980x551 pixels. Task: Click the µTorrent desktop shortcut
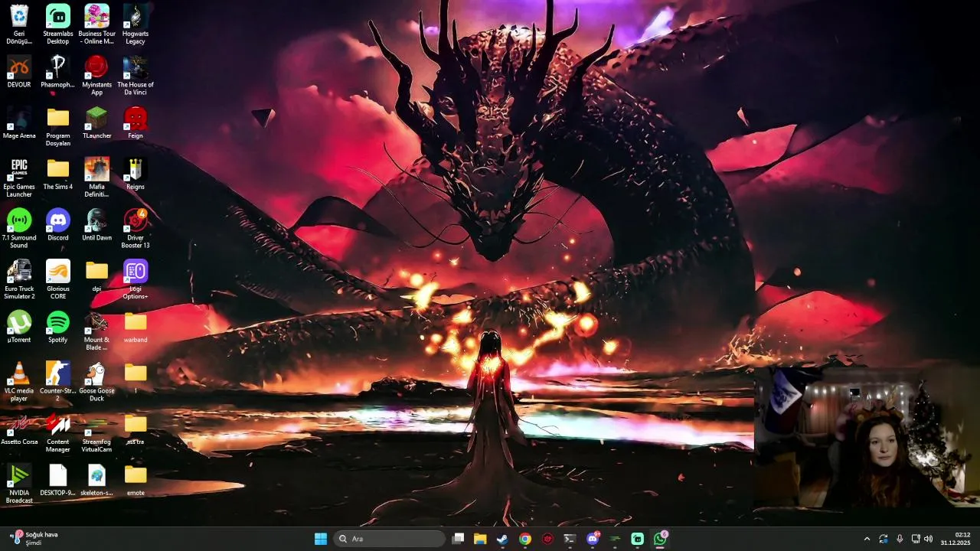pyautogui.click(x=19, y=328)
